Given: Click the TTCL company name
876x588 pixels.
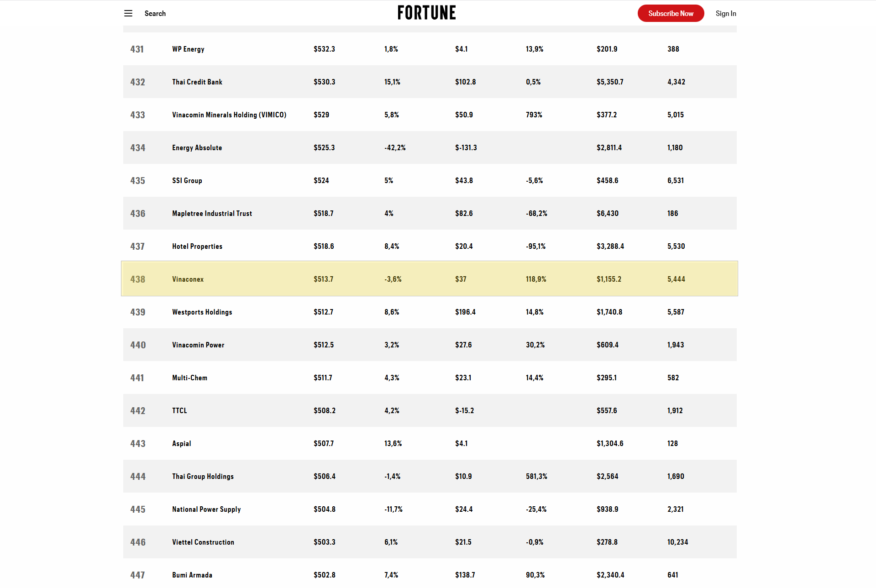Looking at the screenshot, I should [x=179, y=411].
